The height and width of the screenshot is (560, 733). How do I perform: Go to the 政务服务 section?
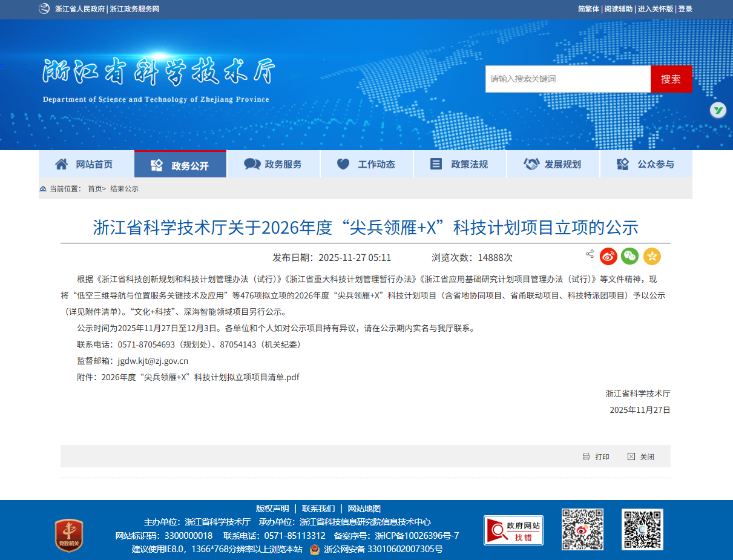pyautogui.click(x=273, y=164)
